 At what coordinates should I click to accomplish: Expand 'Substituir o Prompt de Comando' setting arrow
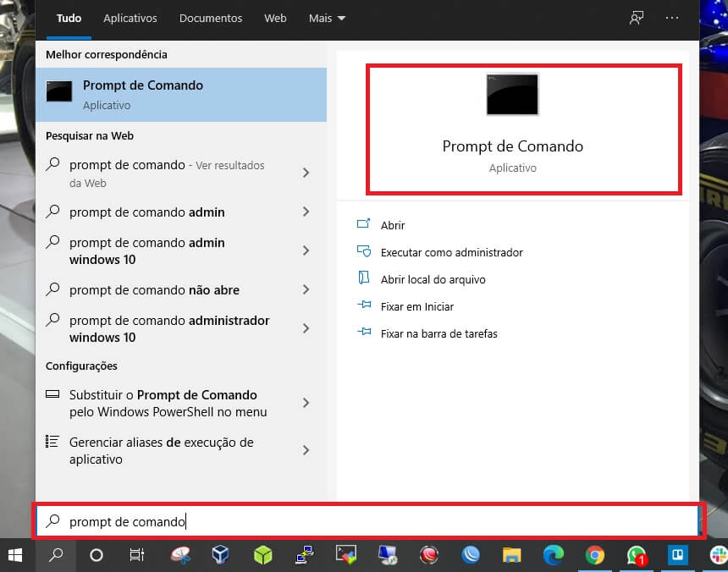pos(306,403)
